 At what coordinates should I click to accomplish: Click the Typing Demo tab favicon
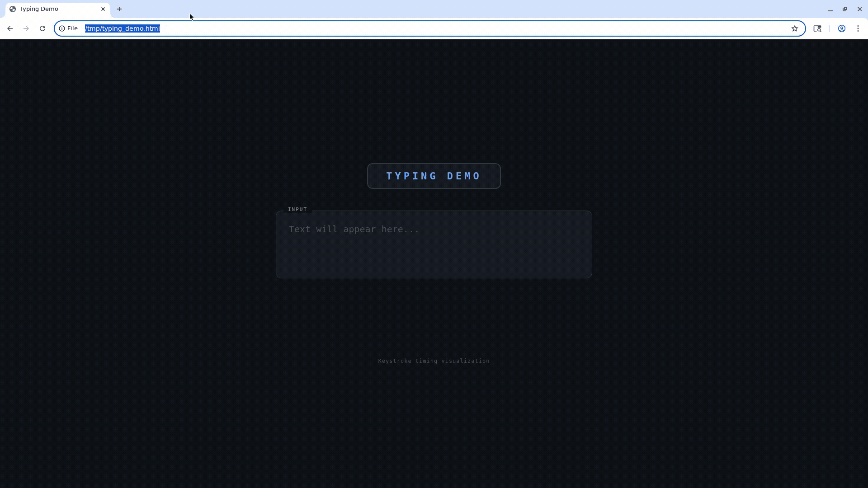click(13, 9)
